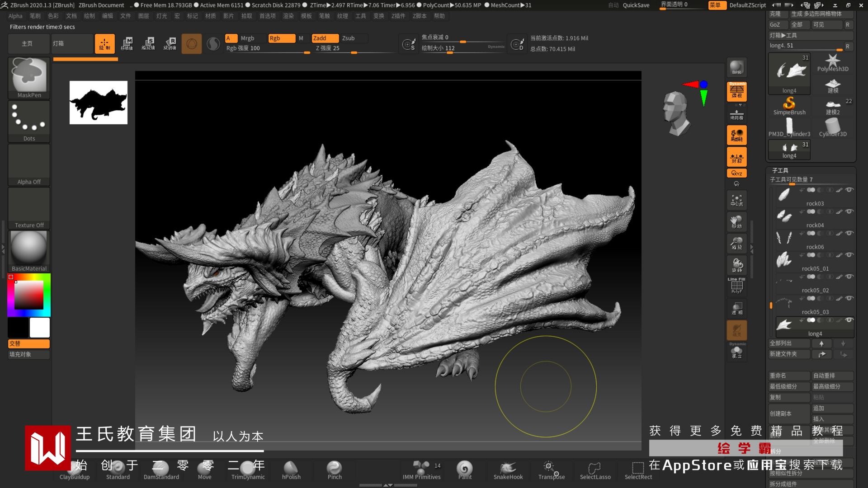Image resolution: width=868 pixels, height=488 pixels.
Task: Click the Pinch brush icon
Action: click(335, 470)
